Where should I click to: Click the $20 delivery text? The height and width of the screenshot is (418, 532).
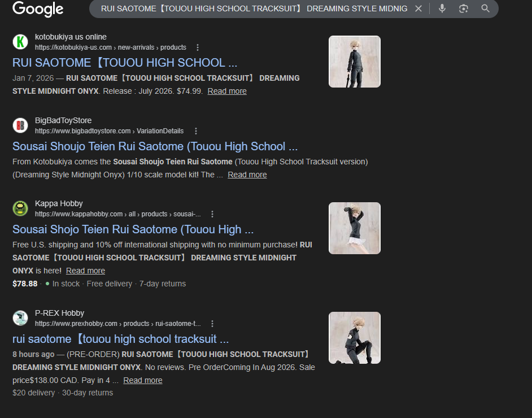[33, 393]
